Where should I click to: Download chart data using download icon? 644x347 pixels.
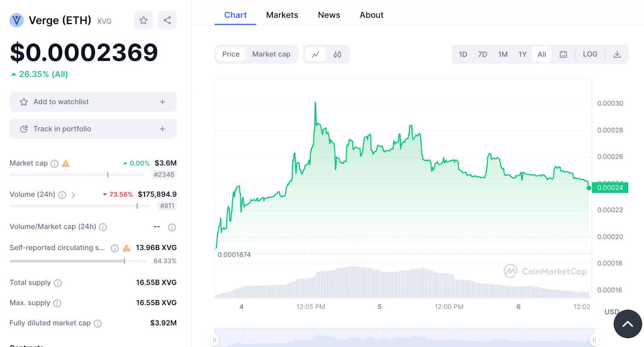tap(617, 54)
